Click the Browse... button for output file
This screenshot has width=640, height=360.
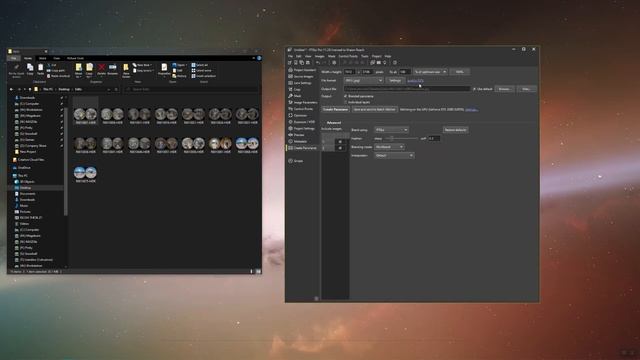(x=504, y=89)
